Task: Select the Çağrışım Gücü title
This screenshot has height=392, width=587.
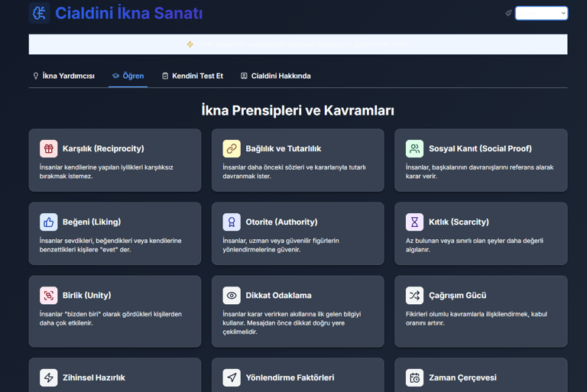Action: 458,296
